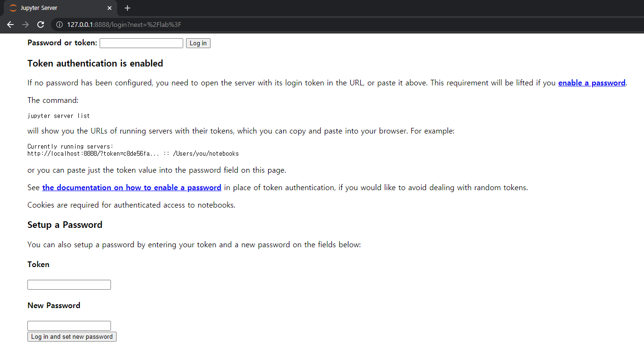Select the Jupyter Server tab

[x=59, y=8]
